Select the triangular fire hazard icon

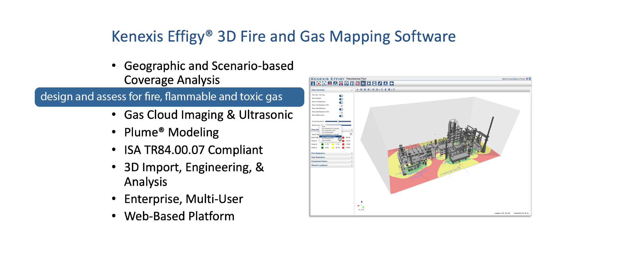(330, 84)
